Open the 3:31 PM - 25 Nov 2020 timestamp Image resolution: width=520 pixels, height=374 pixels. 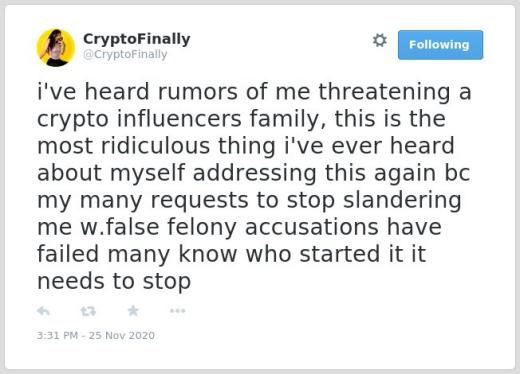(96, 335)
